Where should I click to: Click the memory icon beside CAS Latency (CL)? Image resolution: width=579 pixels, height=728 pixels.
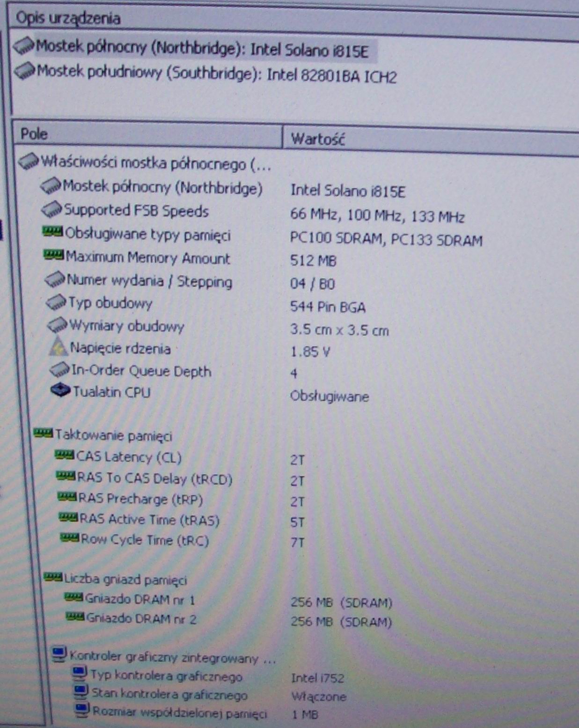(x=65, y=454)
